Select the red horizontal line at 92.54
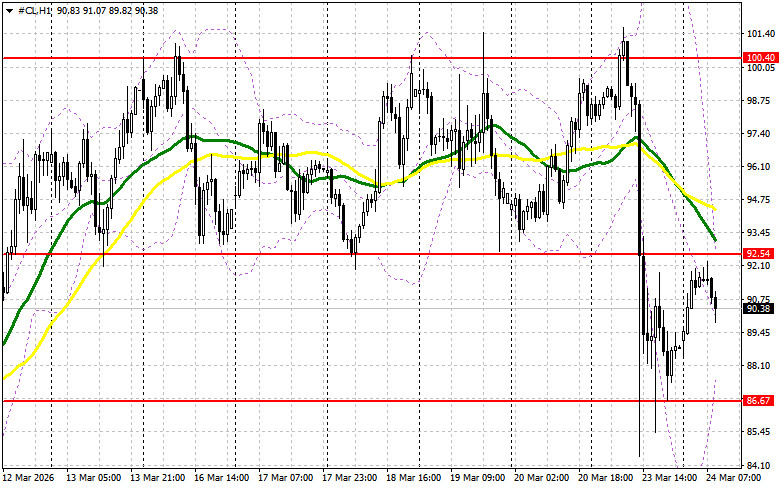This screenshot has width=781, height=489. [x=300, y=254]
